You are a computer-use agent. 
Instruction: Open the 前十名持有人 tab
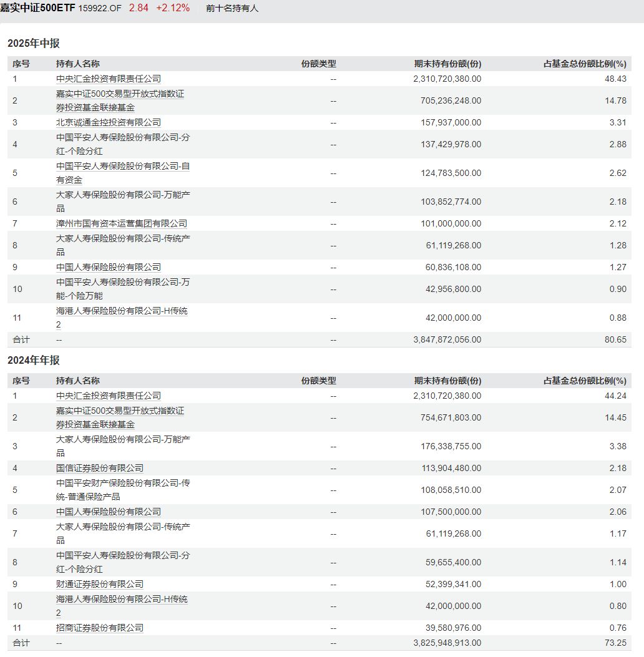[232, 8]
